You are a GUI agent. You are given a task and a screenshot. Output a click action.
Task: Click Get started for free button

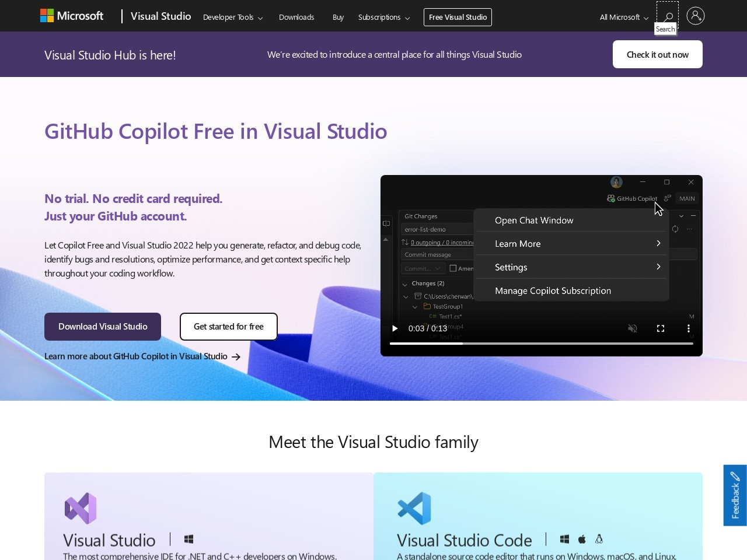pyautogui.click(x=229, y=327)
